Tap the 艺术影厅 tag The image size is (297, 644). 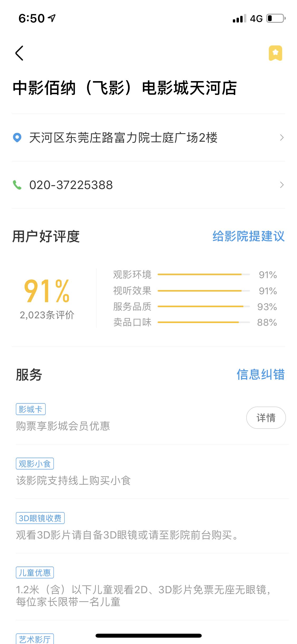click(x=35, y=639)
